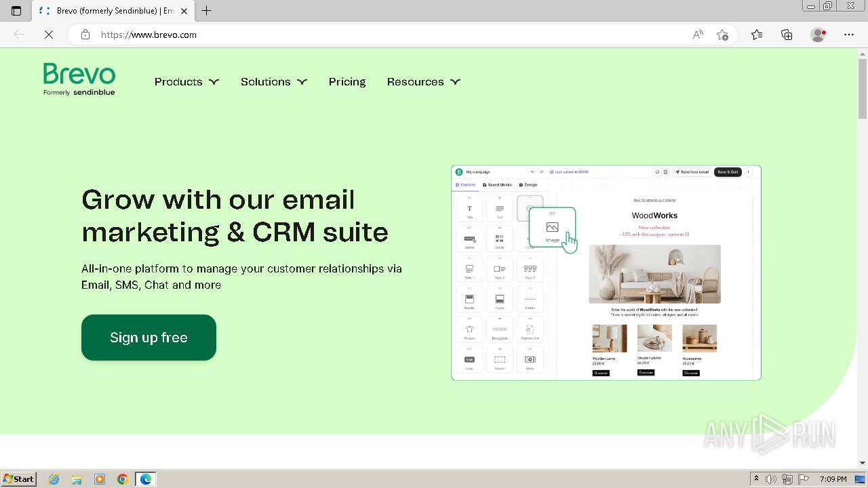Select the Header block in editor preview
Viewport: 868px width, 488px height.
469,300
